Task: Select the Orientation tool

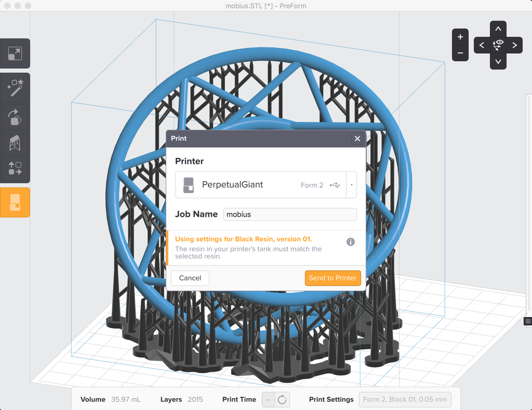Action: point(15,117)
